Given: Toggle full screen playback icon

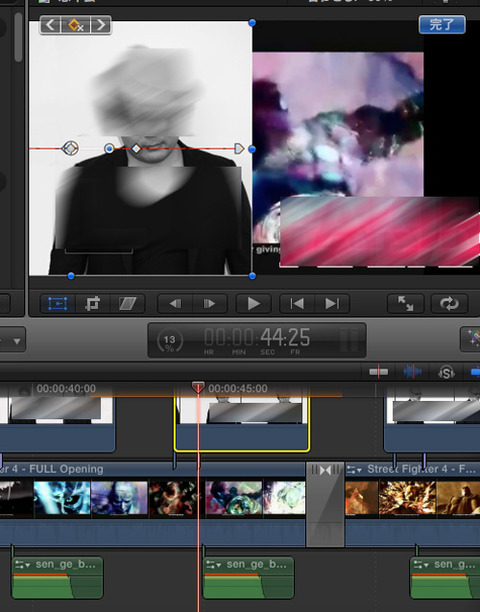Looking at the screenshot, I should [x=405, y=303].
